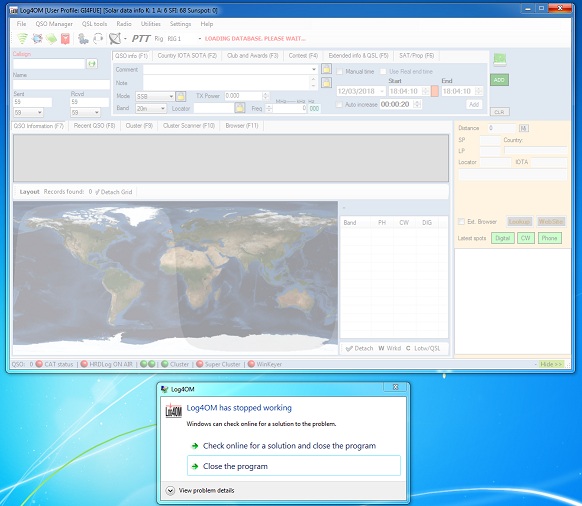Open the Band 20m dropdown
This screenshot has width=582, height=506.
click(x=163, y=108)
